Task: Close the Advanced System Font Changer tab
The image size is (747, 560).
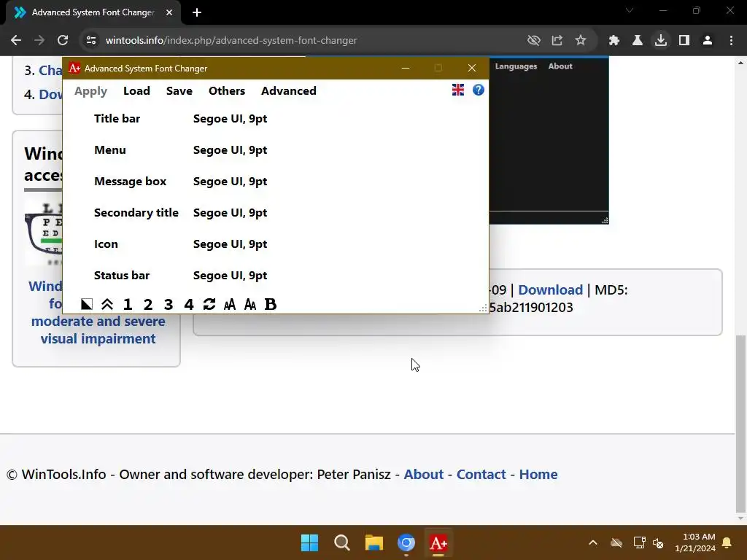Action: pos(169,12)
